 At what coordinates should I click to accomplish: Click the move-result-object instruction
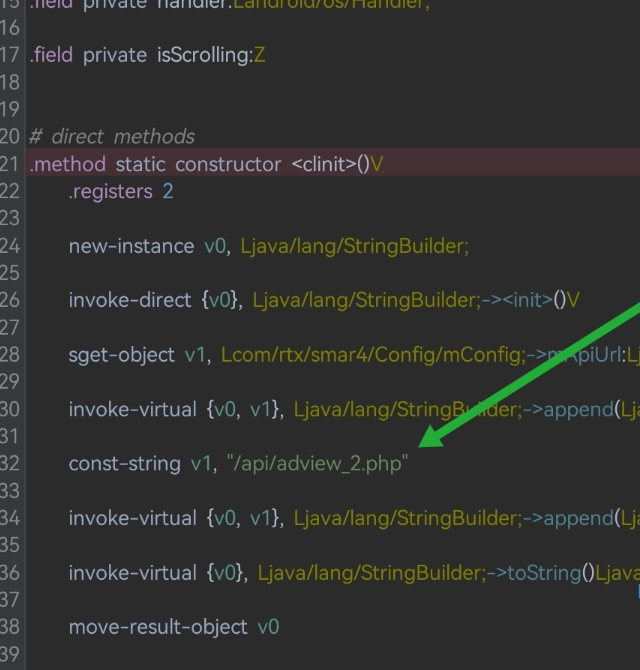tap(158, 627)
